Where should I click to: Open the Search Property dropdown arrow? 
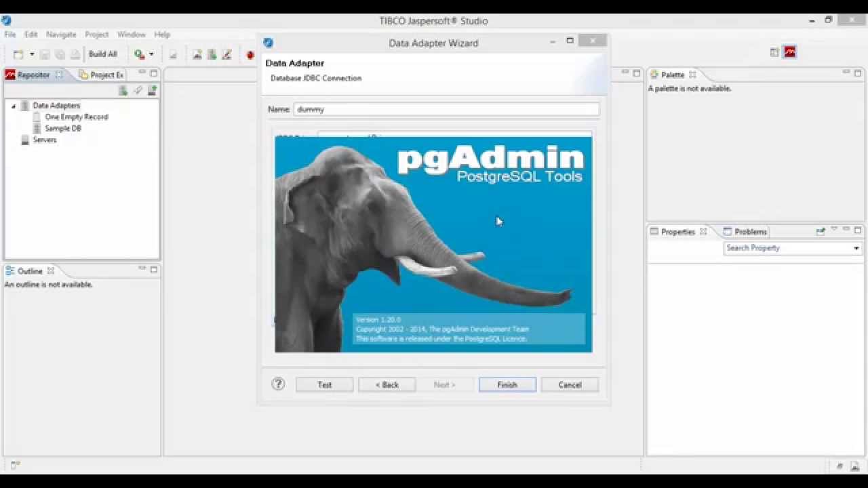(x=856, y=248)
